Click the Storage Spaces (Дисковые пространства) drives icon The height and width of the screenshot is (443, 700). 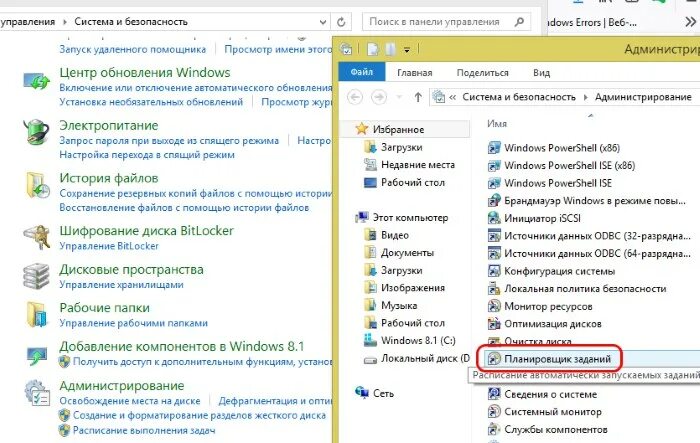(x=36, y=276)
